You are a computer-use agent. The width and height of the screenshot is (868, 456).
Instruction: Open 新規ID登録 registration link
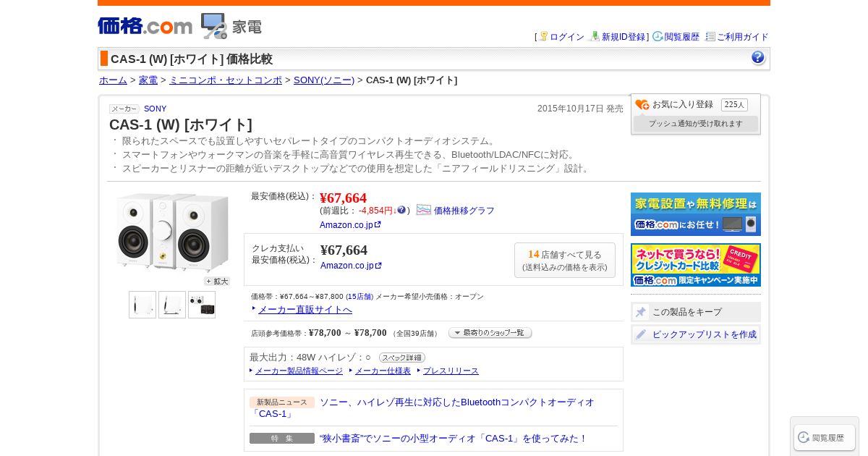(x=624, y=37)
